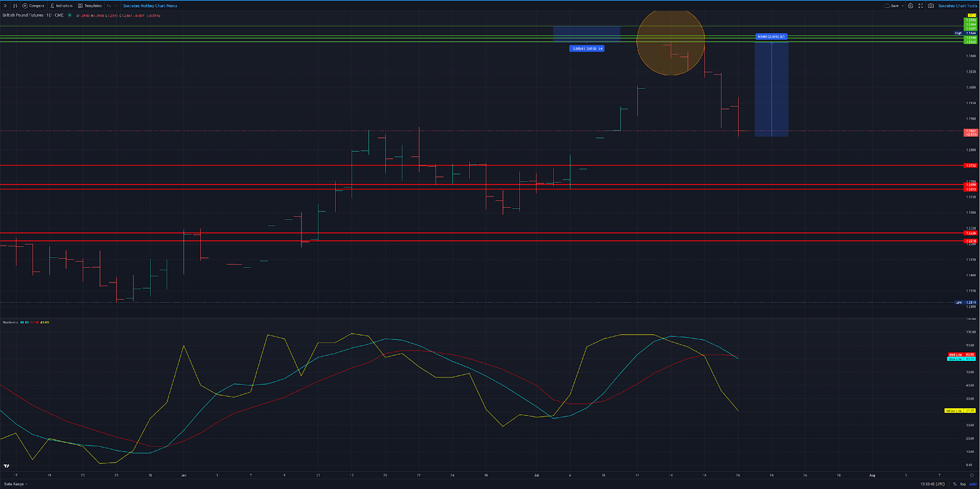Toggle fullscreen mode

click(x=921, y=6)
